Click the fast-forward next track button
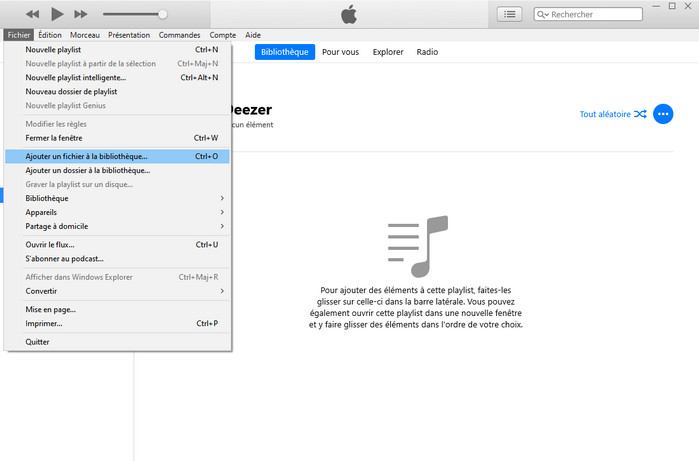Viewport: 699px width, 461px height. point(81,14)
